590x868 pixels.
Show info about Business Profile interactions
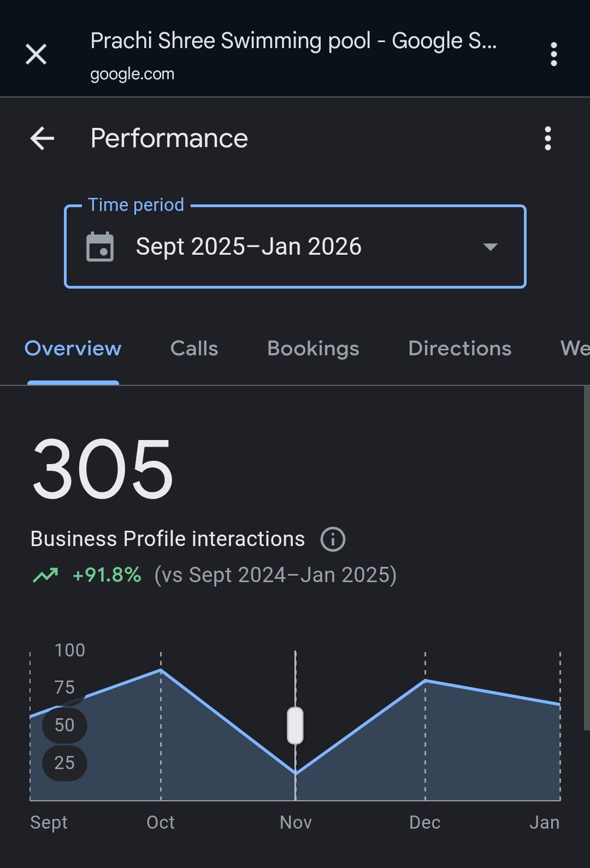click(333, 539)
